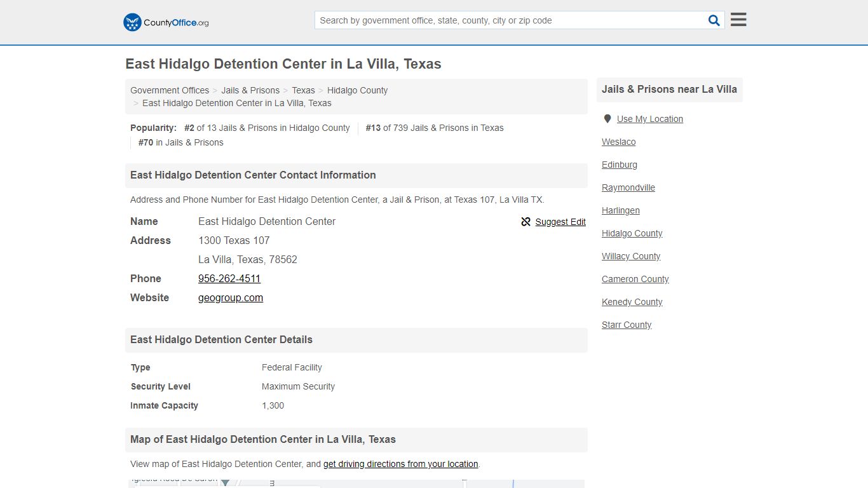
Task: Open Hidalgo County sidebar link
Action: tap(632, 233)
